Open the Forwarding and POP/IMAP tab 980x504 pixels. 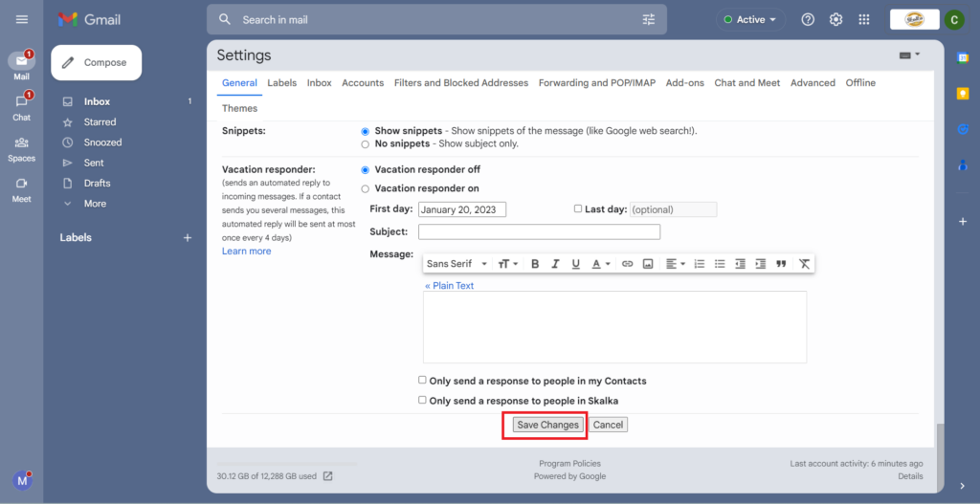pos(596,83)
